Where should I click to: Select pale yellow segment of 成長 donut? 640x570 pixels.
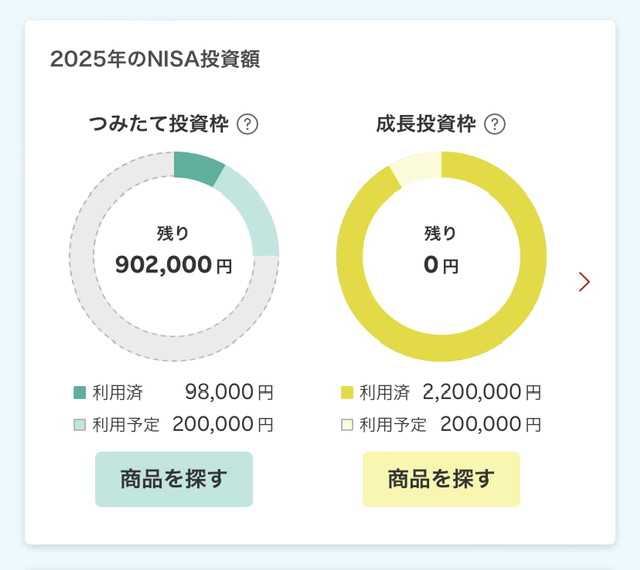(412, 170)
